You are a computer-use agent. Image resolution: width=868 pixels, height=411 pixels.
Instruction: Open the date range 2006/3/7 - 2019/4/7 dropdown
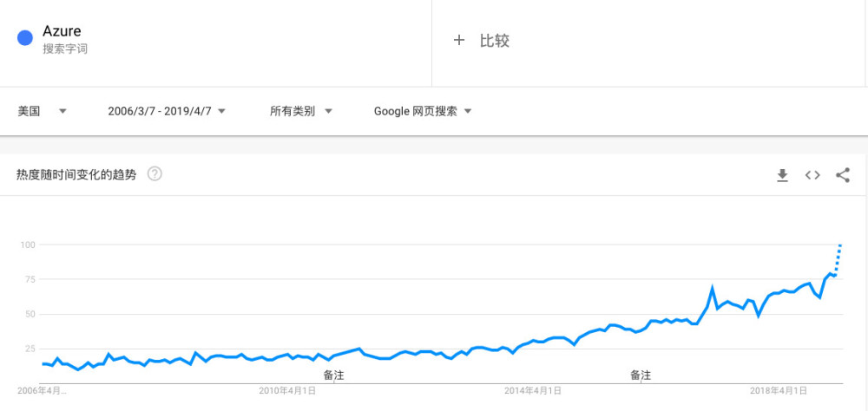coord(166,111)
